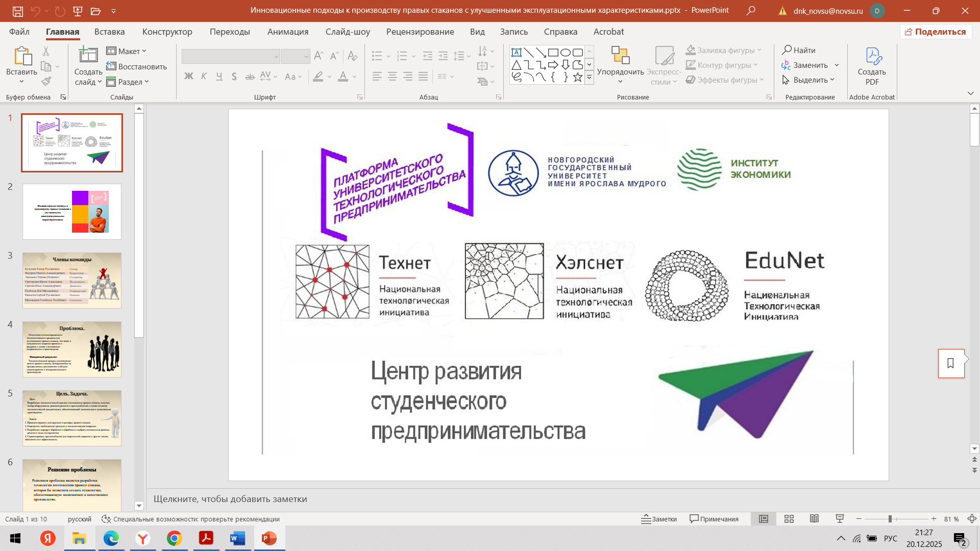This screenshot has height=551, width=980.
Task: Click the Save icon in title bar
Action: (x=17, y=11)
